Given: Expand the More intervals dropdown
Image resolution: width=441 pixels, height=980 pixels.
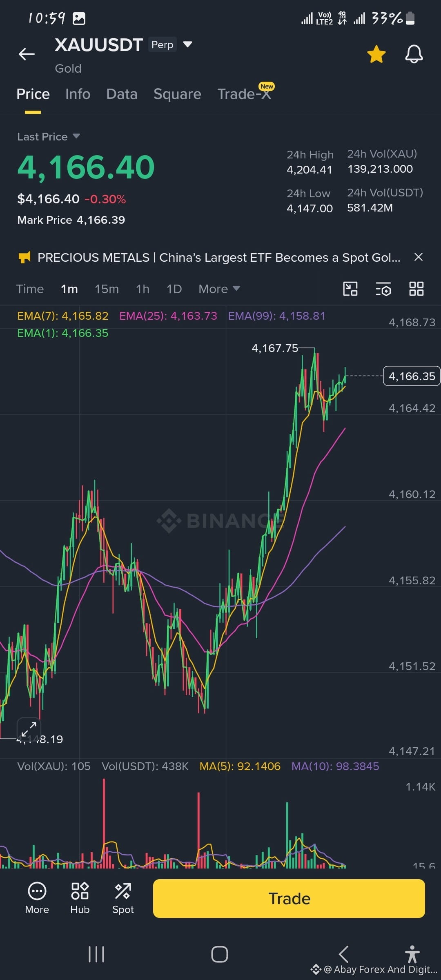Looking at the screenshot, I should pos(219,289).
